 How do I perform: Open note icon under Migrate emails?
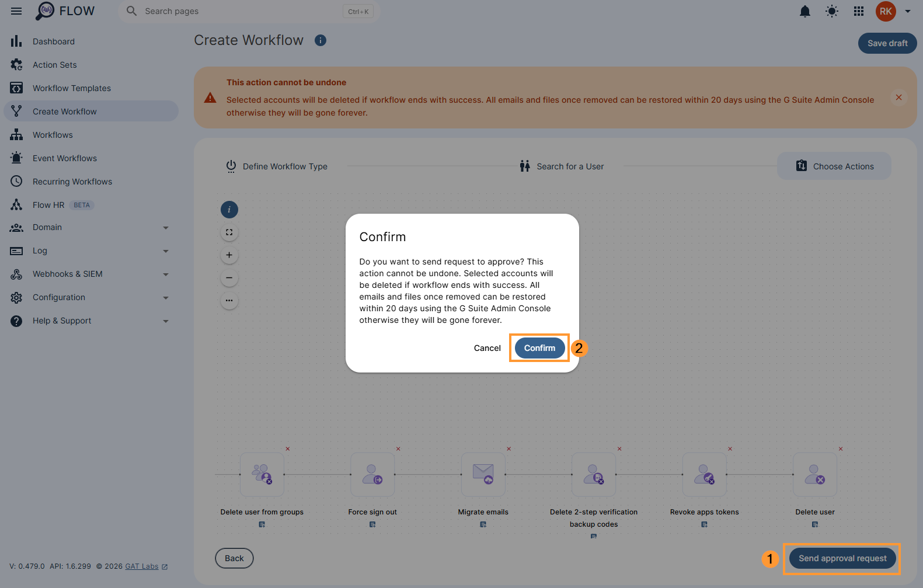(483, 524)
